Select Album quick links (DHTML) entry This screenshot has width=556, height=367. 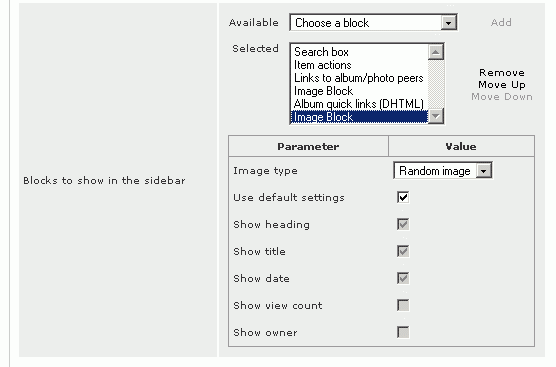pyautogui.click(x=360, y=104)
